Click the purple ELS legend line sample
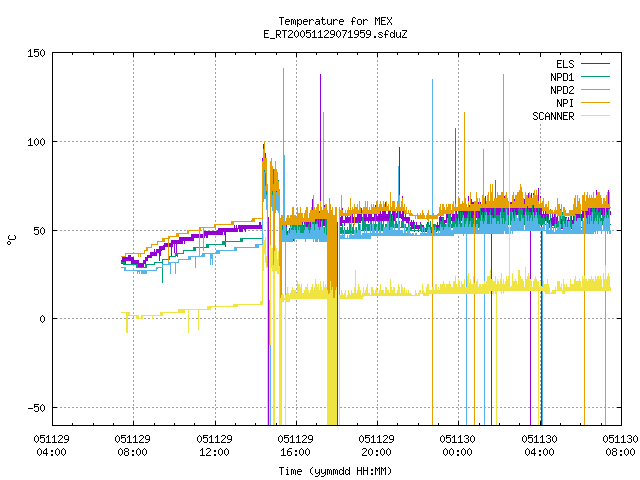640x480 pixels. click(595, 64)
